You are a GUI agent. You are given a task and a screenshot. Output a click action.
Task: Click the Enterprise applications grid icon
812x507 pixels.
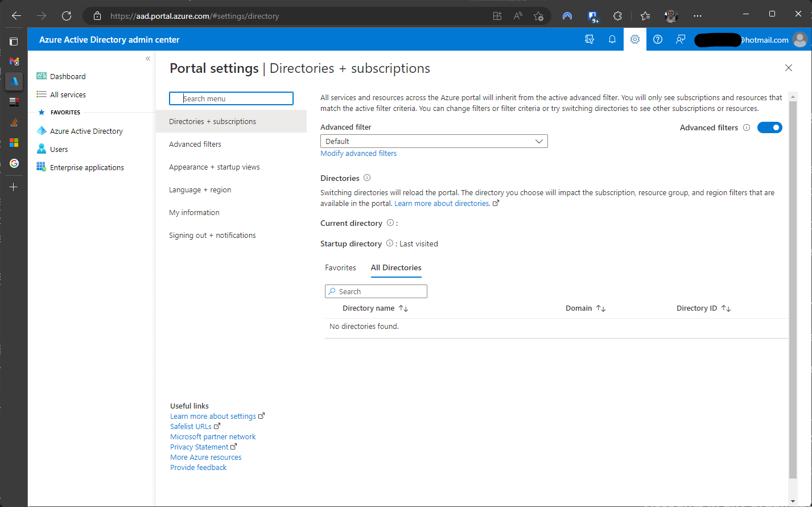pos(42,167)
